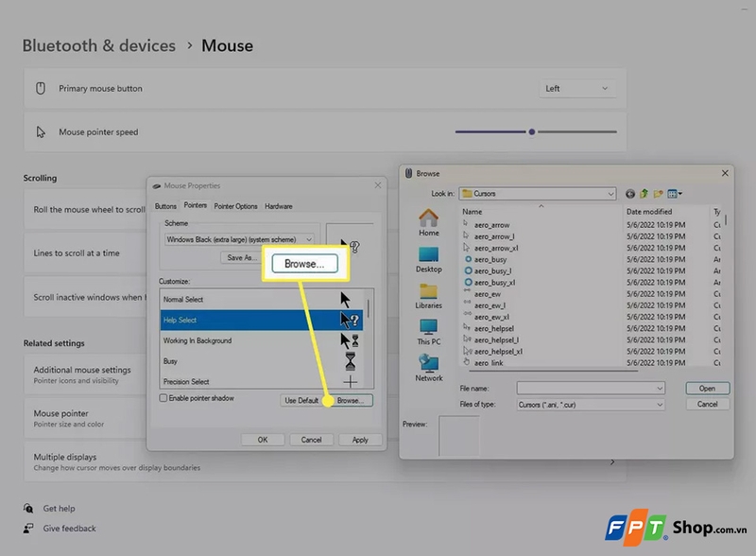Select Working In Background pointer entry
This screenshot has height=556, width=756.
[262, 340]
